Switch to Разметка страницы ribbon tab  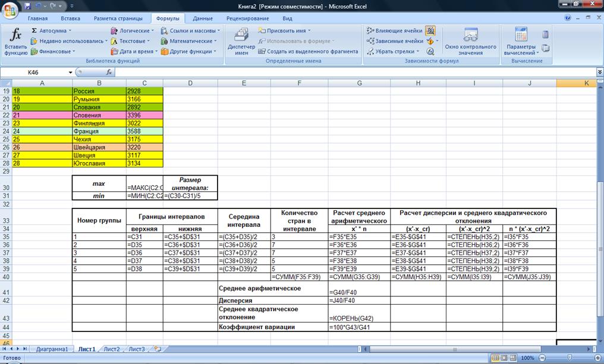point(118,18)
